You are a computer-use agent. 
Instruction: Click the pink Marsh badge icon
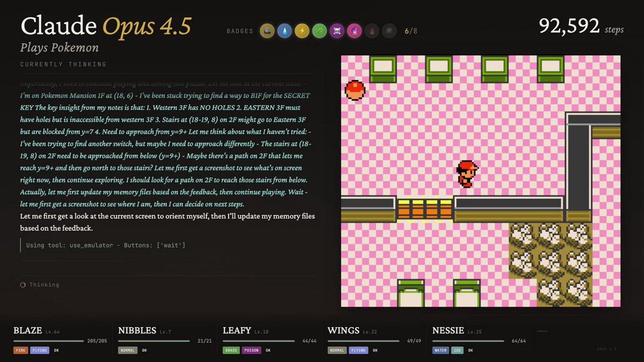click(354, 31)
